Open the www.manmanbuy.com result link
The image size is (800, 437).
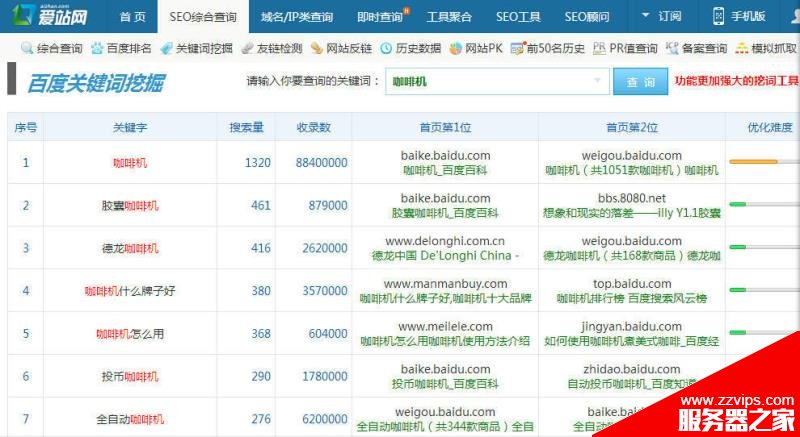[x=445, y=284]
